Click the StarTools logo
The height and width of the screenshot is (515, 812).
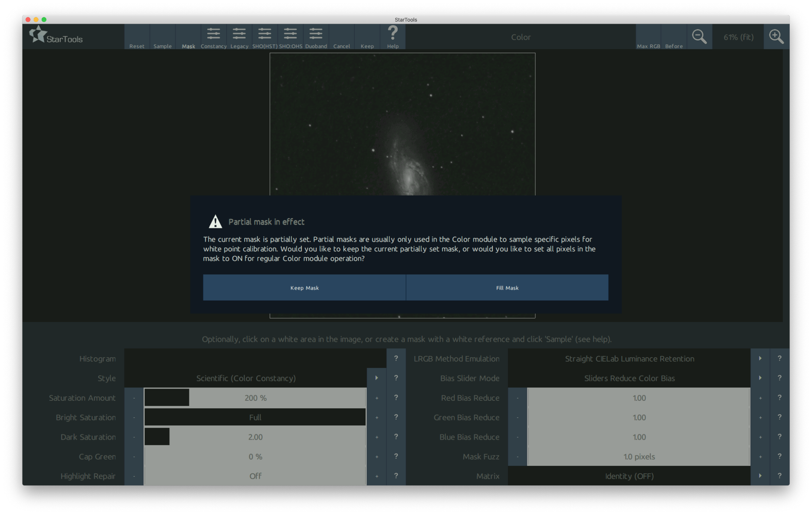[56, 35]
